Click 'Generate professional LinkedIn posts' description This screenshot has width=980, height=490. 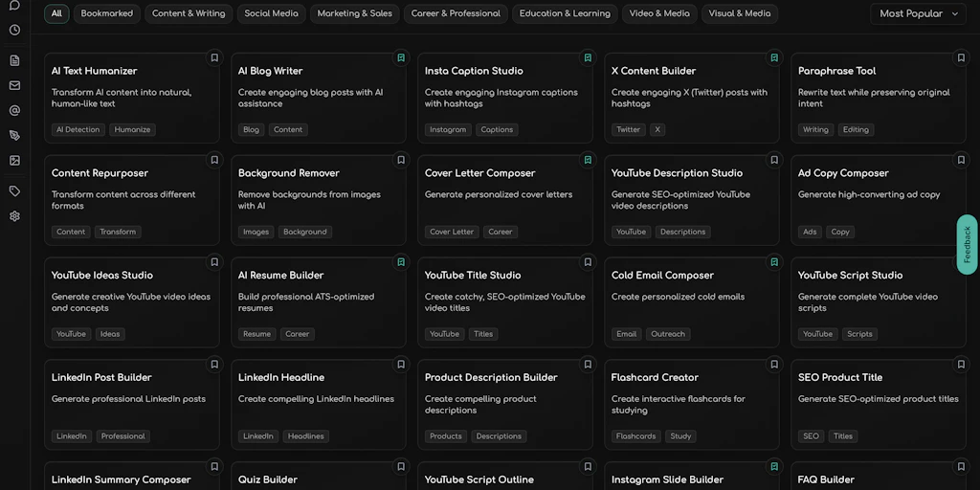(128, 399)
